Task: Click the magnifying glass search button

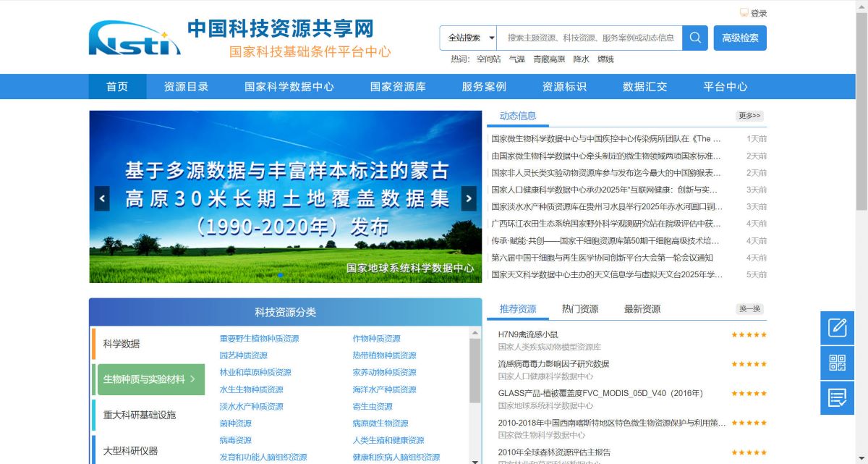Action: (x=694, y=38)
